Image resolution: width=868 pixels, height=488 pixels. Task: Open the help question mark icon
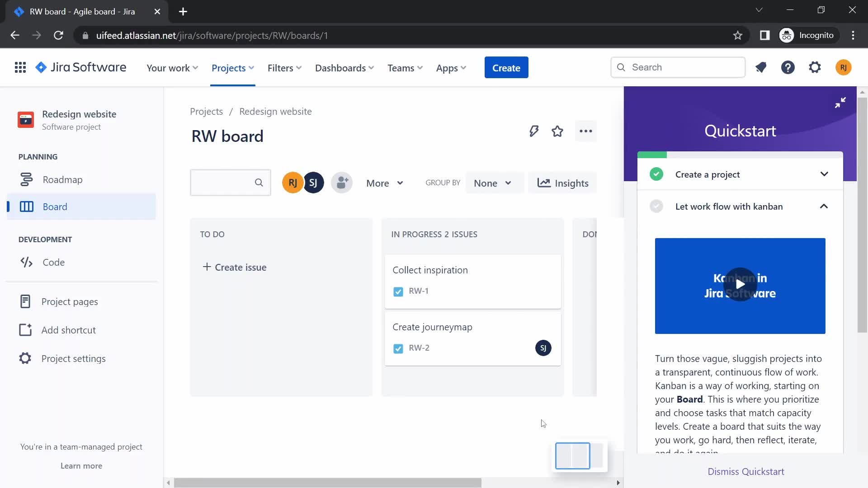[788, 68]
